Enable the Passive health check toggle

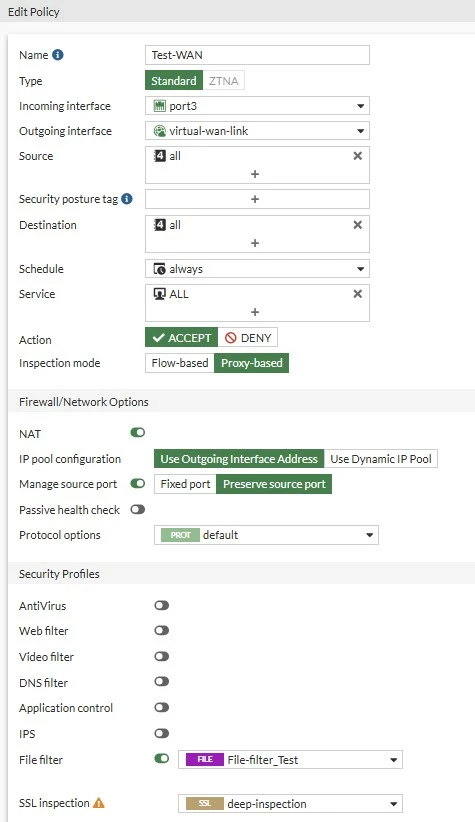click(138, 510)
